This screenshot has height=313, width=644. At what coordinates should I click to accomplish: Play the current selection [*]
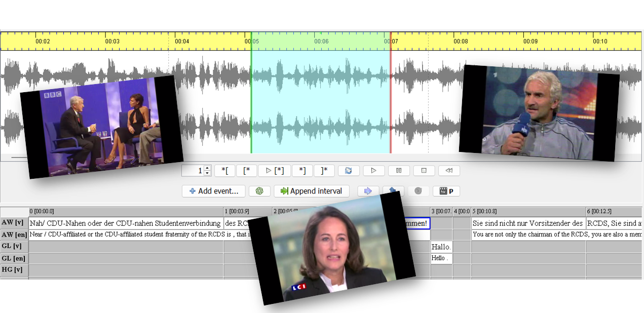pyautogui.click(x=274, y=171)
